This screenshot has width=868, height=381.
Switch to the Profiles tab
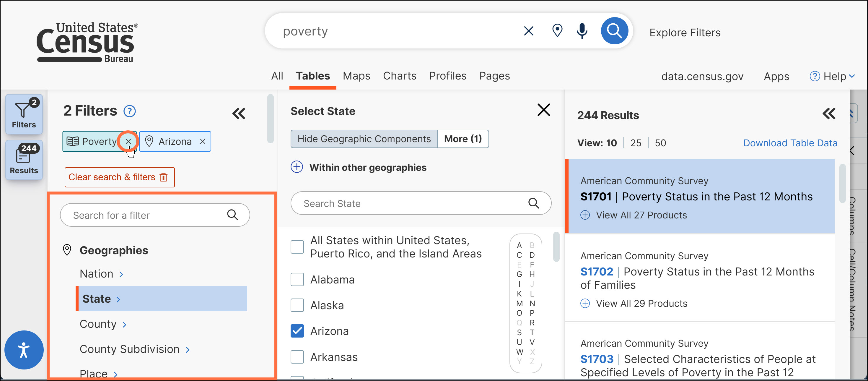click(447, 76)
